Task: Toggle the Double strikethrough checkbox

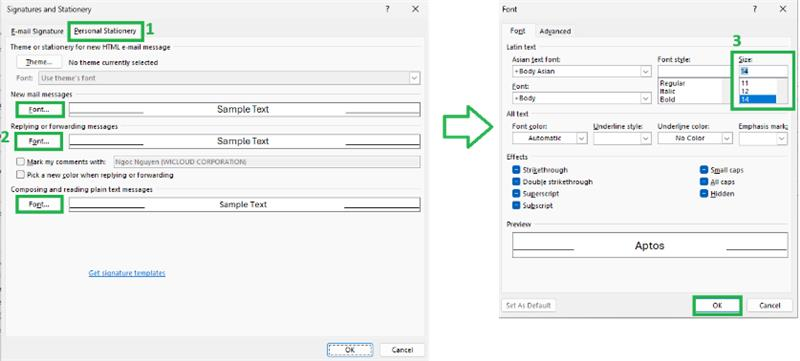Action: 516,182
